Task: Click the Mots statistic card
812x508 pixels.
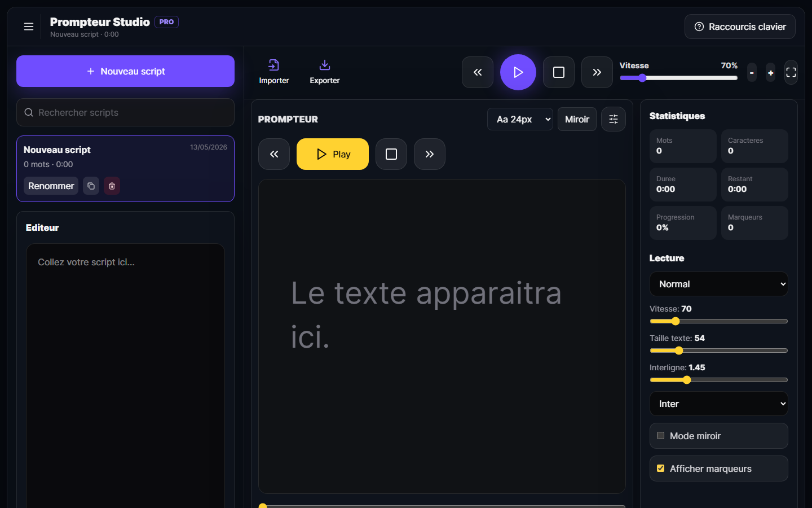Action: coord(683,146)
